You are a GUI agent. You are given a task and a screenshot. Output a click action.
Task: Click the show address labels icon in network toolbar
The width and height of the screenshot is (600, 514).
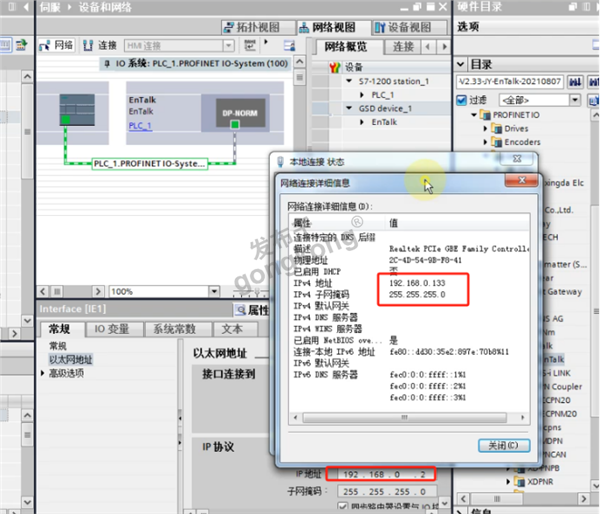tap(289, 46)
